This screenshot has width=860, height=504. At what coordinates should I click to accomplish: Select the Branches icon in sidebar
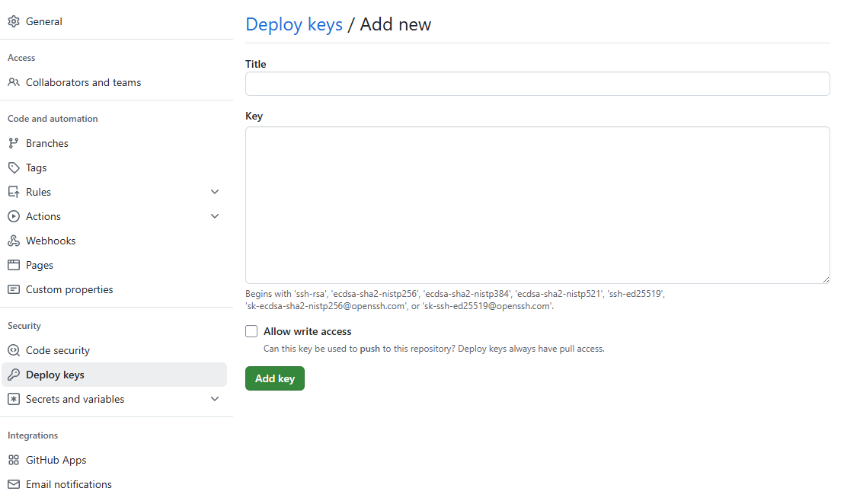(14, 143)
